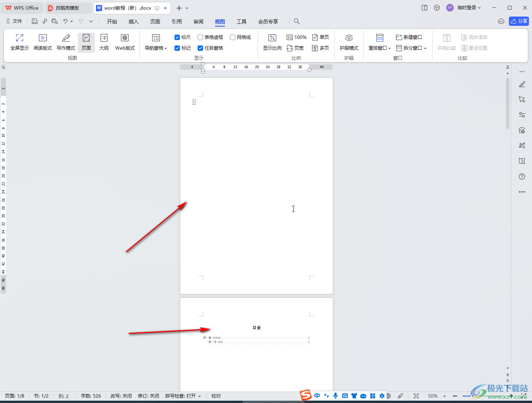Image resolution: width=532 pixels, height=403 pixels.
Task: Switch to full screen display
Action: tap(20, 42)
